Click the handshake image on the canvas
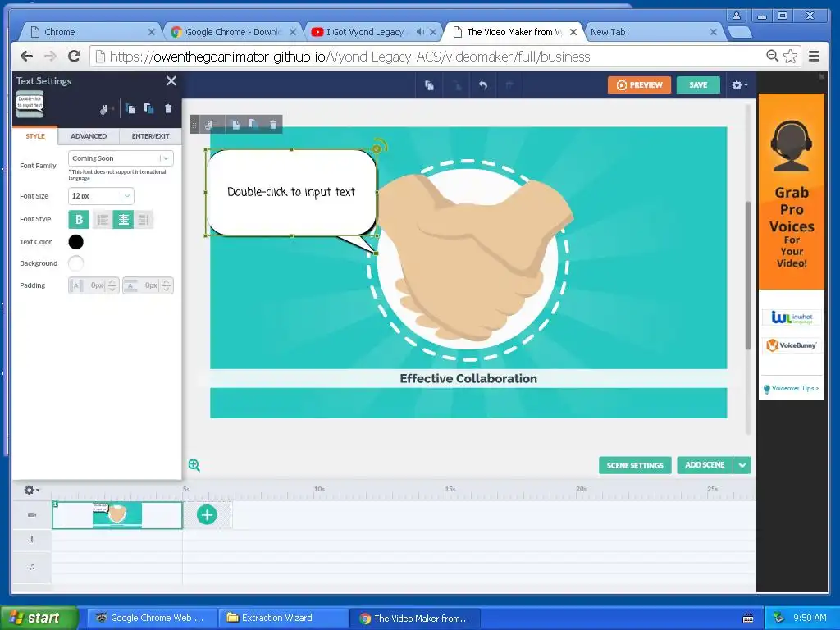This screenshot has width=840, height=630. click(x=474, y=257)
